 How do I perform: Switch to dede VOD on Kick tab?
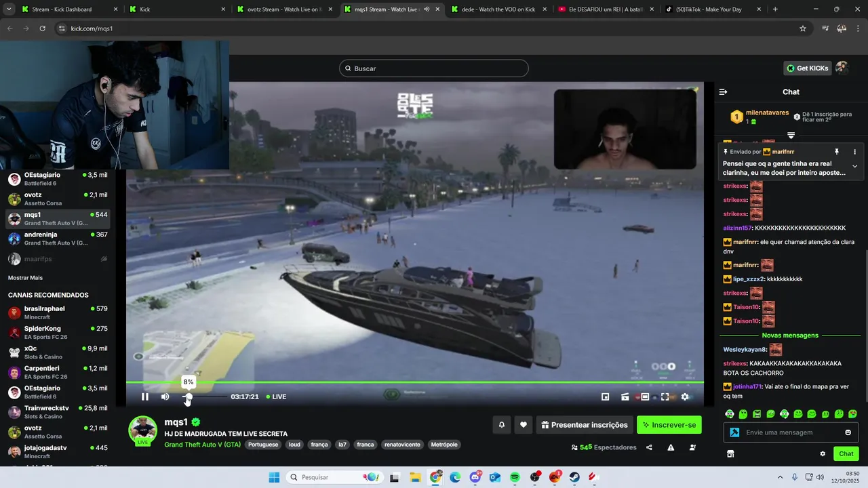pos(498,9)
